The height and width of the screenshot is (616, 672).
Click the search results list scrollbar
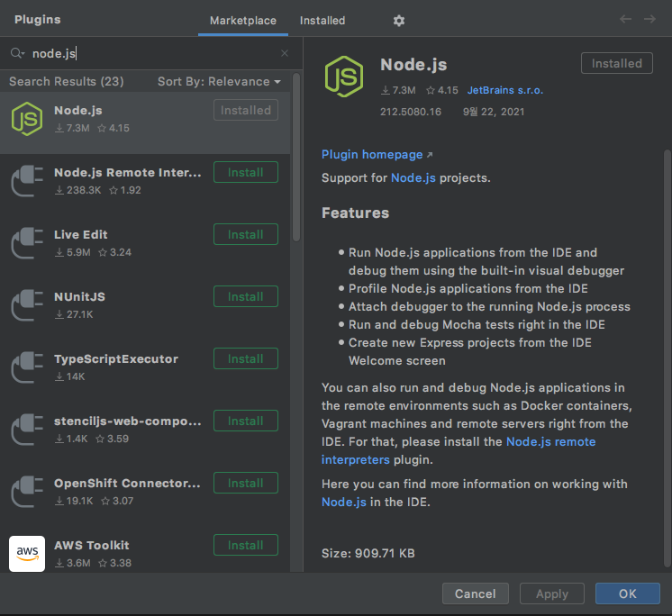[x=296, y=158]
